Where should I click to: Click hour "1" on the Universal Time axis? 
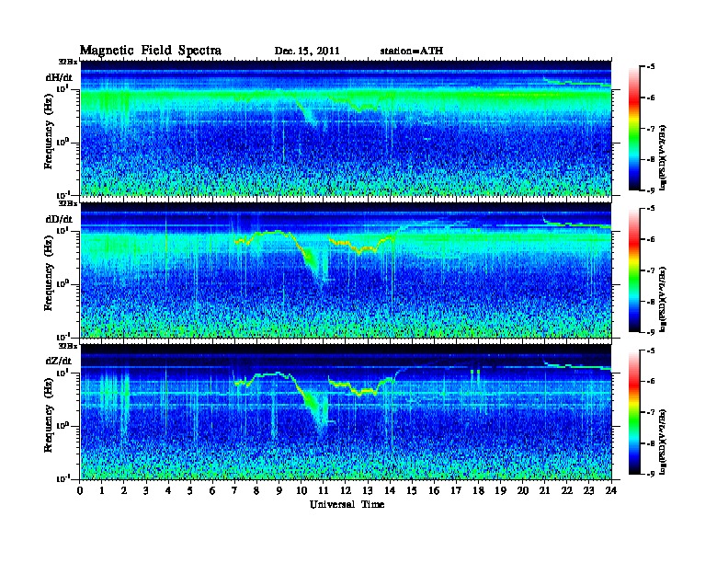tap(102, 491)
